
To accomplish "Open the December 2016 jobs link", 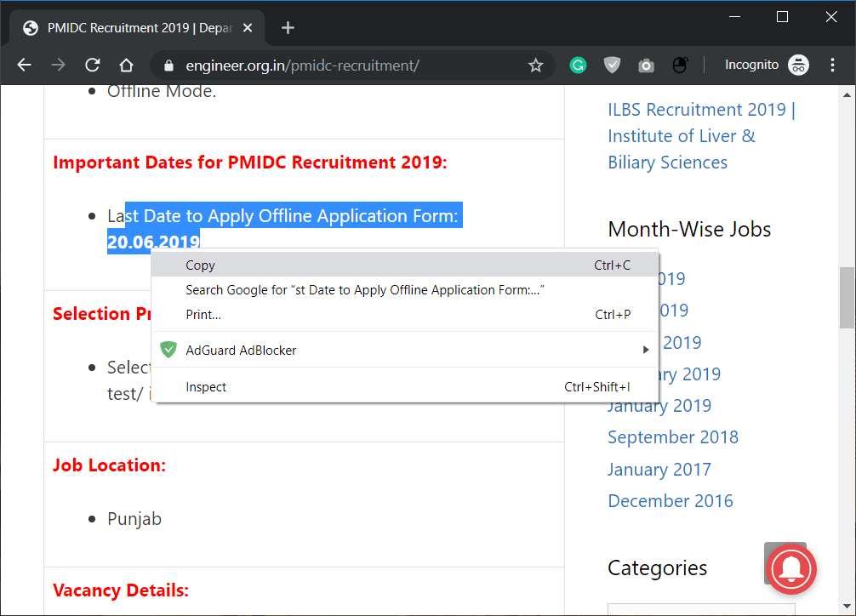I will click(x=671, y=501).
